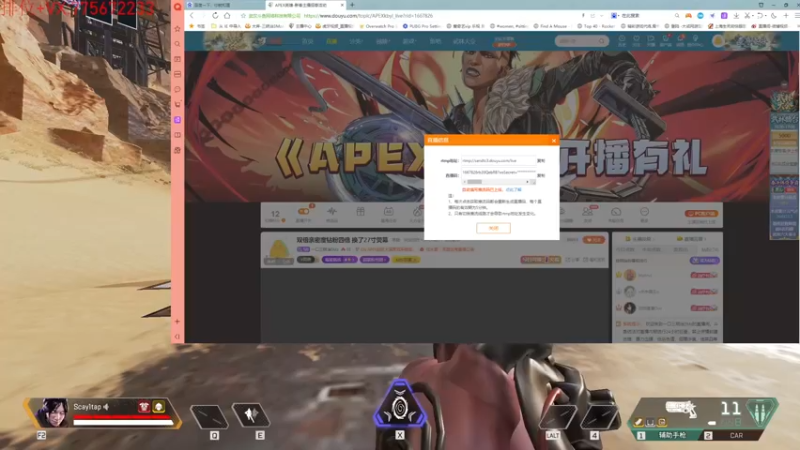Copy the rtmp address in dialog
Image resolution: width=800 pixels, height=450 pixels.
[x=541, y=161]
